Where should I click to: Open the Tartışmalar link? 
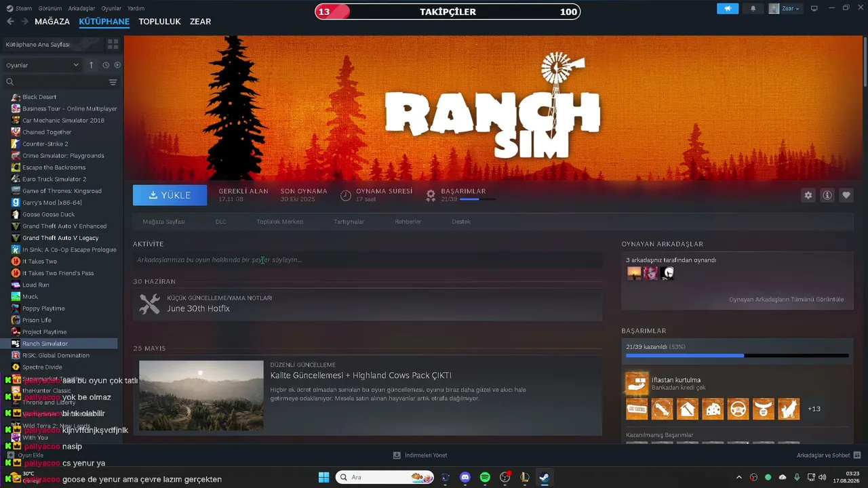pyautogui.click(x=349, y=222)
